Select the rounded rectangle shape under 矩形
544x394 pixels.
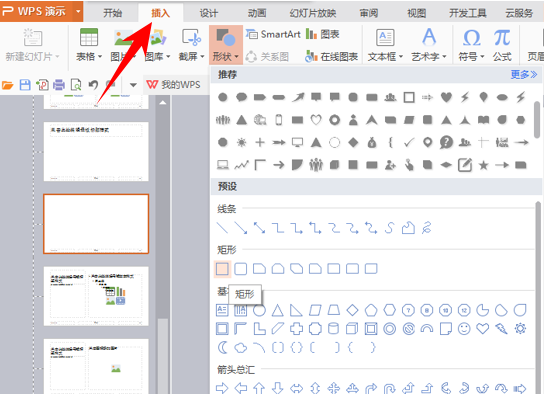coord(241,269)
